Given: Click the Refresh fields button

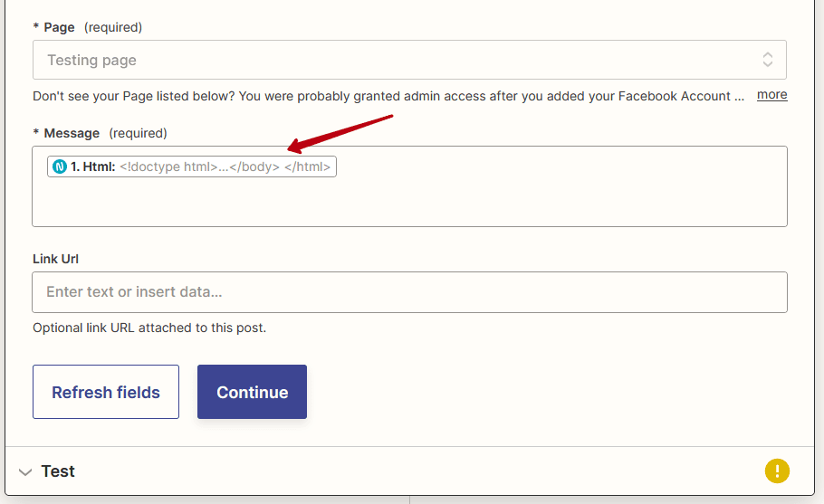Looking at the screenshot, I should (x=106, y=392).
